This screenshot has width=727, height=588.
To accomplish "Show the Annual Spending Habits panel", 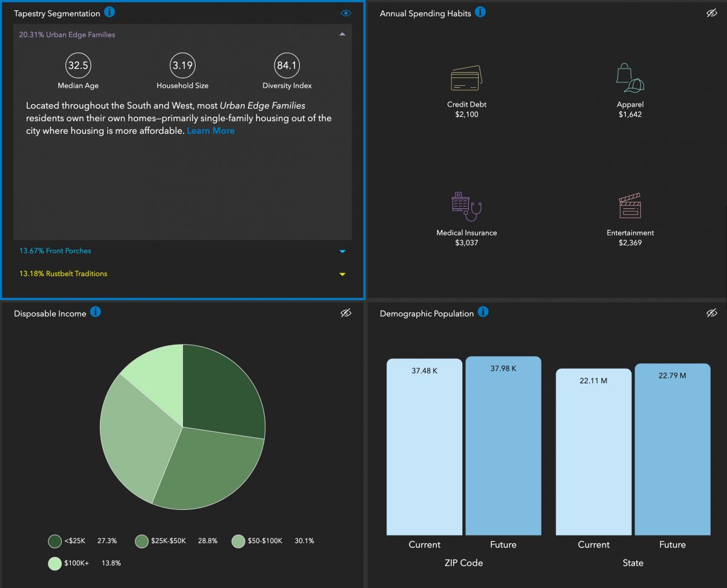I will coord(712,13).
